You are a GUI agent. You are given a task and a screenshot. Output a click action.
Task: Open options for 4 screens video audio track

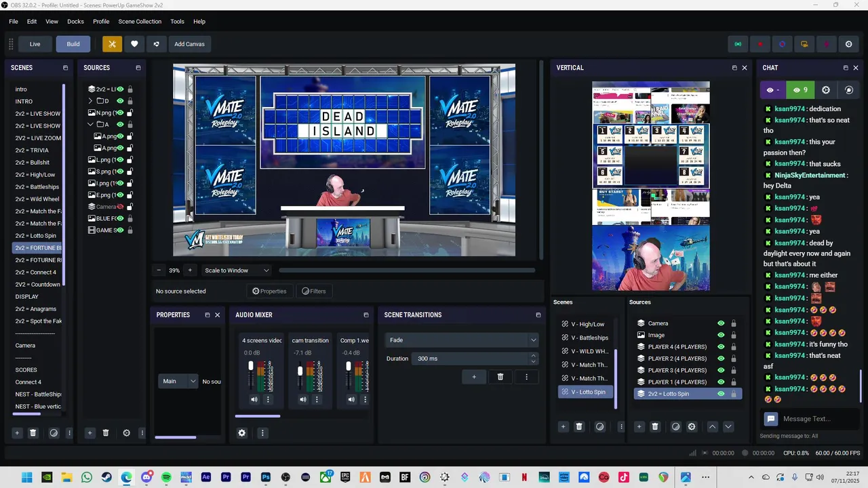(x=268, y=399)
